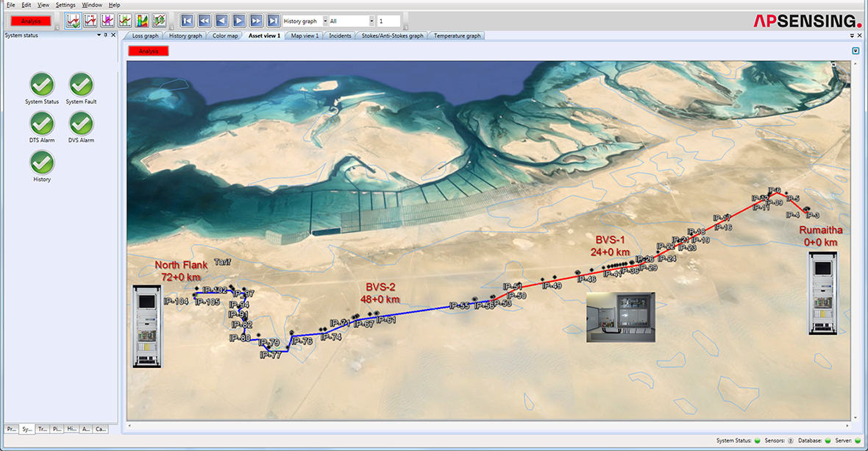868x451 pixels.
Task: Click the numeric field showing 1
Action: tap(388, 21)
